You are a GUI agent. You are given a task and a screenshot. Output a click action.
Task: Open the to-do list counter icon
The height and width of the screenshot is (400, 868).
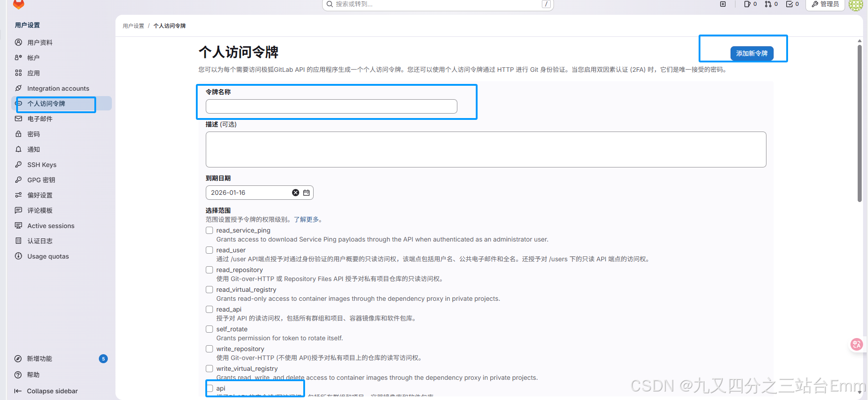click(x=792, y=4)
